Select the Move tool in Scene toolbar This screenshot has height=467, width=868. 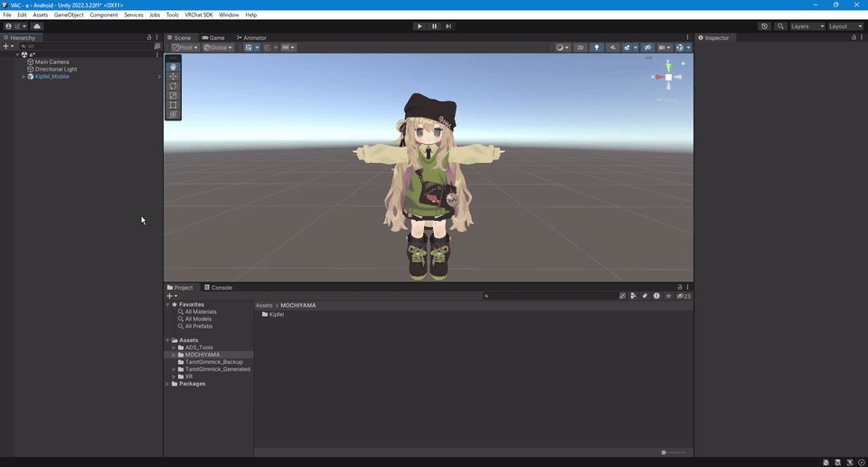click(174, 76)
